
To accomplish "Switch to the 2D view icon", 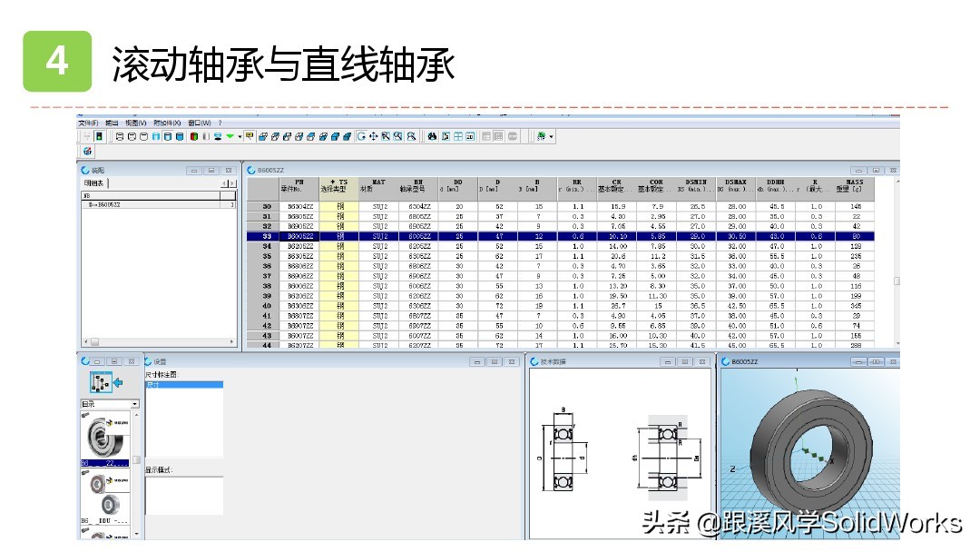I will click(470, 136).
